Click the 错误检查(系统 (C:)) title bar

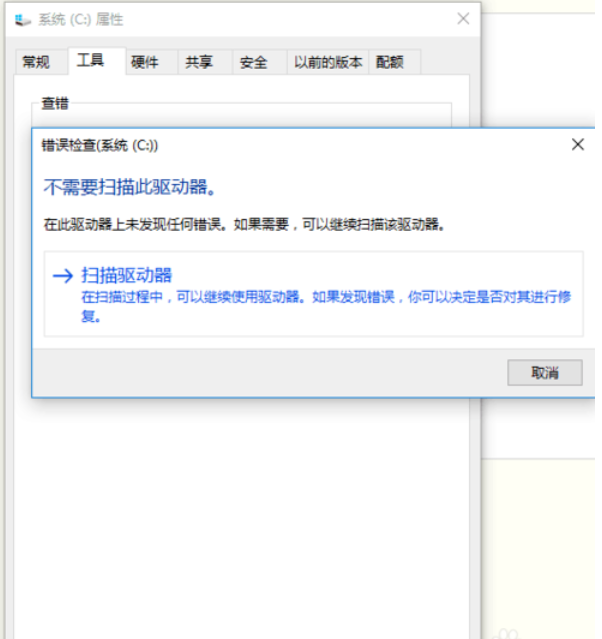(x=300, y=145)
